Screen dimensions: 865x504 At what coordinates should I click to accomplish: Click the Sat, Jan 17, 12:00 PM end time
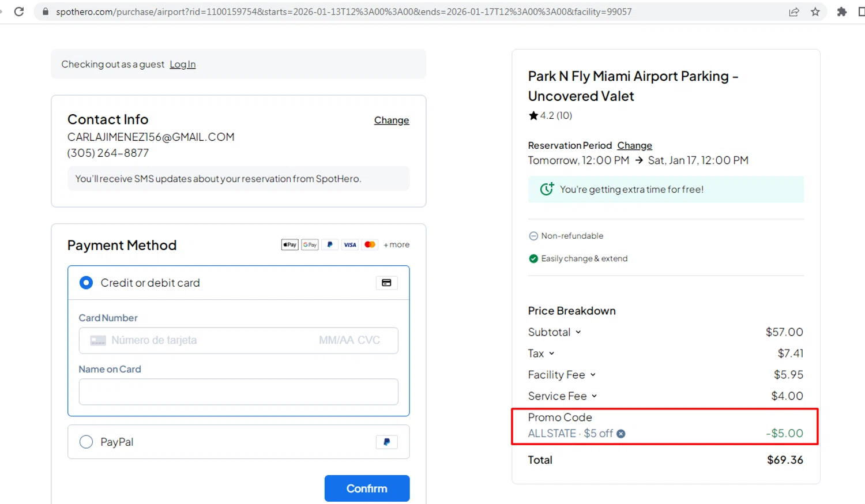pyautogui.click(x=698, y=160)
